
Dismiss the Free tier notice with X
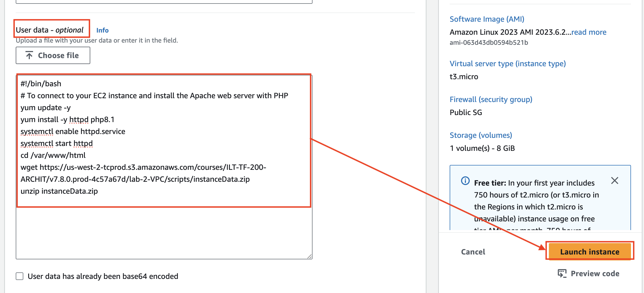tap(614, 181)
